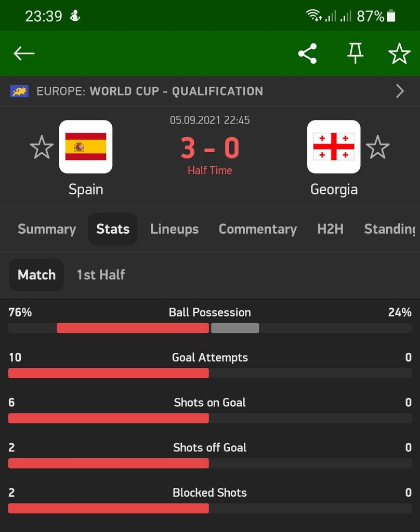Tap the 3 - 0 score display

pos(210,148)
